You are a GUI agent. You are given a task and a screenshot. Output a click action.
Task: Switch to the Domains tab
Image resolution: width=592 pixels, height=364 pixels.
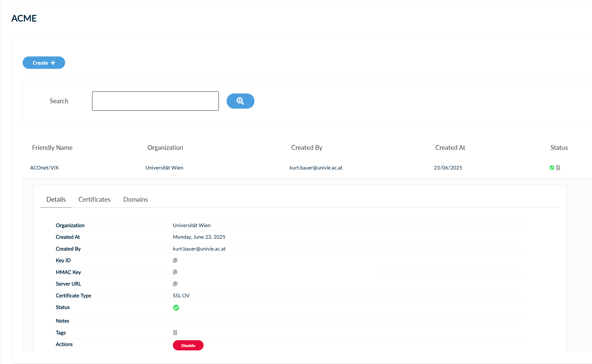pyautogui.click(x=135, y=199)
